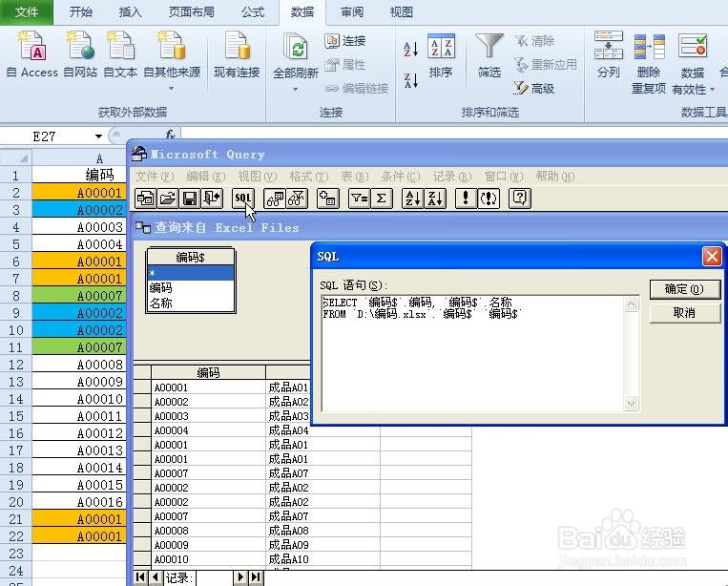Click the SQL text box scroll-up arrow
Viewport: 728px width, 586px height.
point(631,304)
